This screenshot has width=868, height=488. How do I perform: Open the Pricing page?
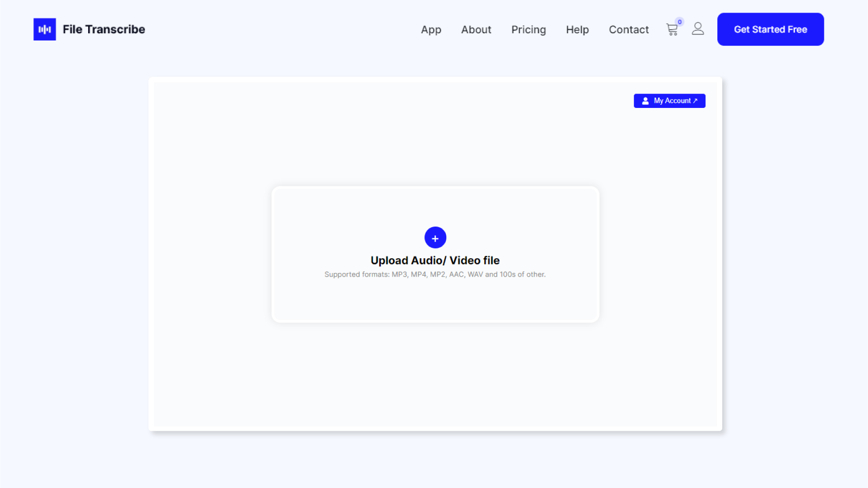(528, 30)
